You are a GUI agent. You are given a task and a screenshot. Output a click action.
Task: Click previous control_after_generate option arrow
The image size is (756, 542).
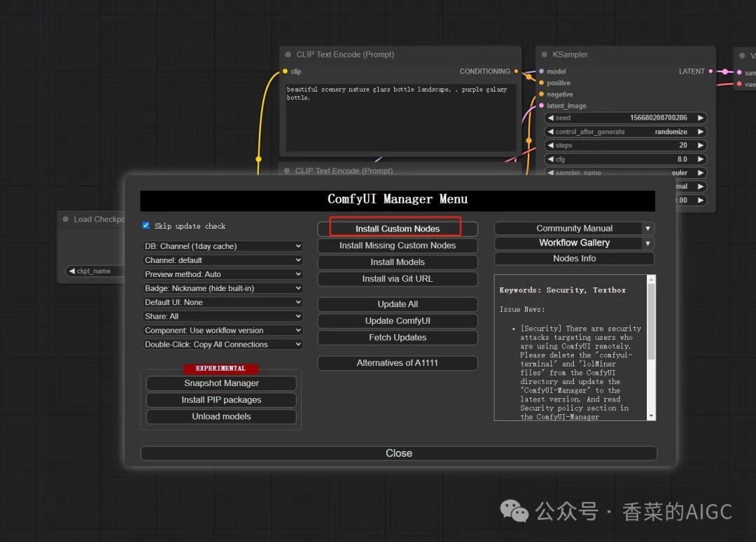(550, 131)
